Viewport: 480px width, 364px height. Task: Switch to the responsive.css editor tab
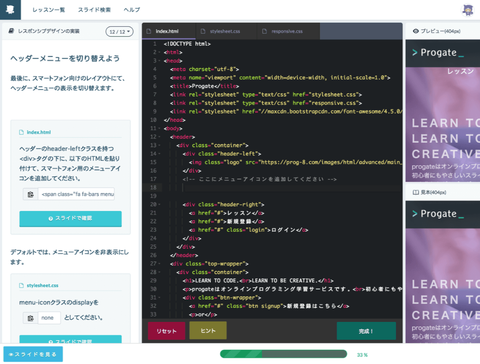pyautogui.click(x=288, y=31)
